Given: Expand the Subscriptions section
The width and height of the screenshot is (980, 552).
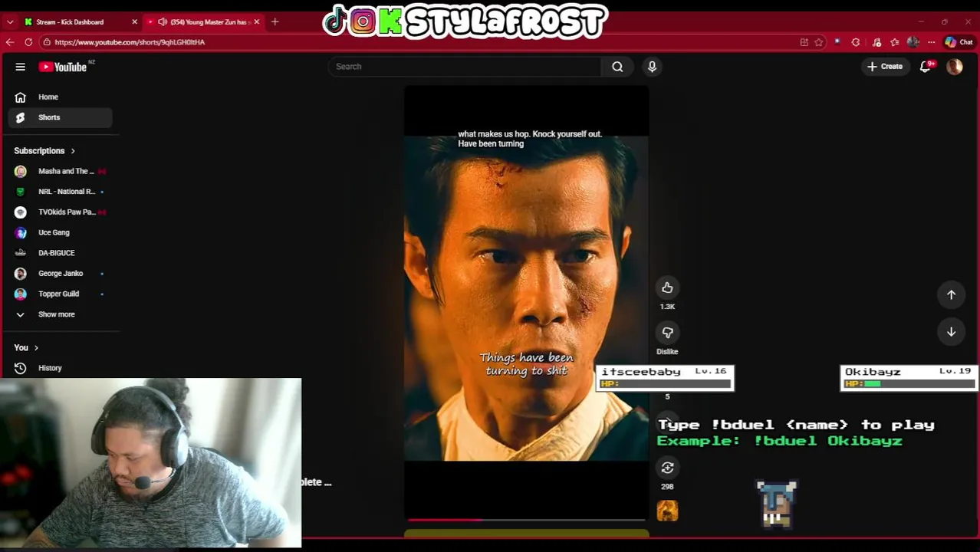Looking at the screenshot, I should click(x=44, y=151).
